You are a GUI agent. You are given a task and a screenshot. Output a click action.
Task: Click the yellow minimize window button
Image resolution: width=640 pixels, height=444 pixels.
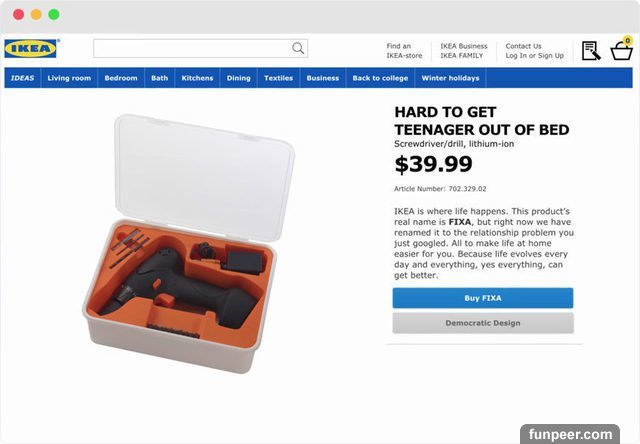point(36,15)
